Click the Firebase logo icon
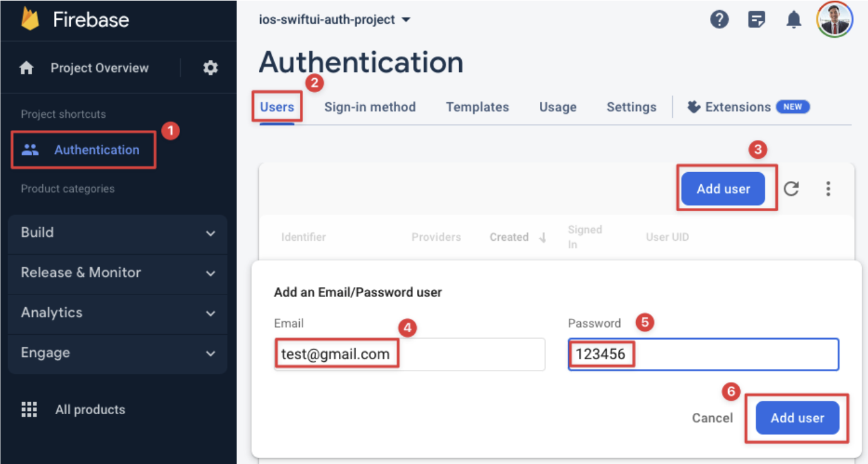This screenshot has width=868, height=464. tap(30, 20)
